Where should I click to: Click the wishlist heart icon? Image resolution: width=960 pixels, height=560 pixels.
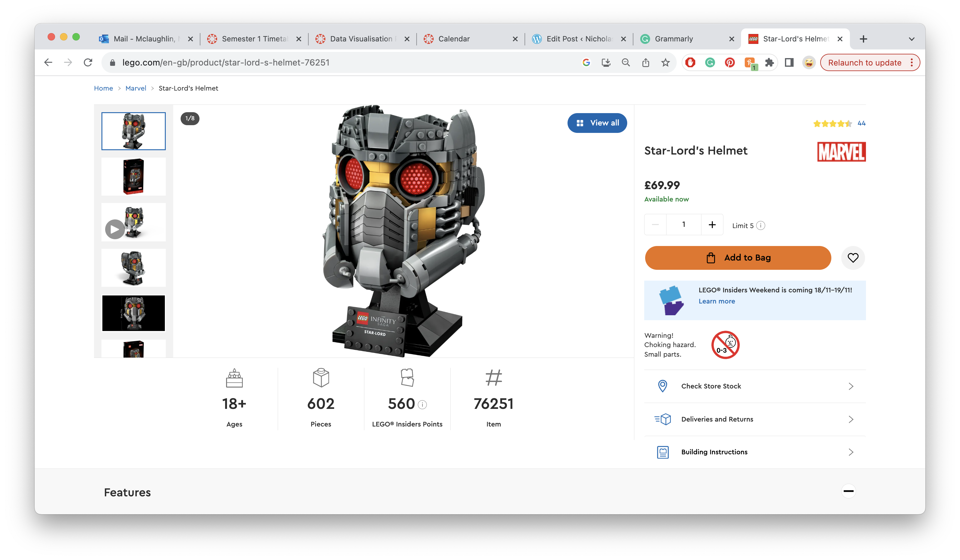pyautogui.click(x=853, y=258)
